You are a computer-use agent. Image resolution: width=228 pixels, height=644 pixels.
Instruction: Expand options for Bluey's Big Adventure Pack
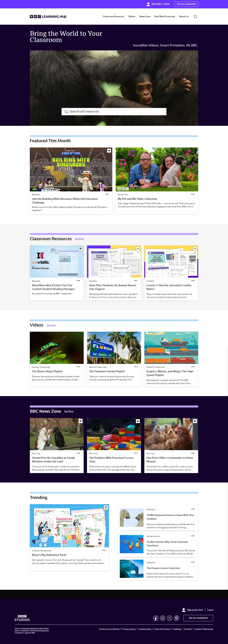tap(103, 550)
